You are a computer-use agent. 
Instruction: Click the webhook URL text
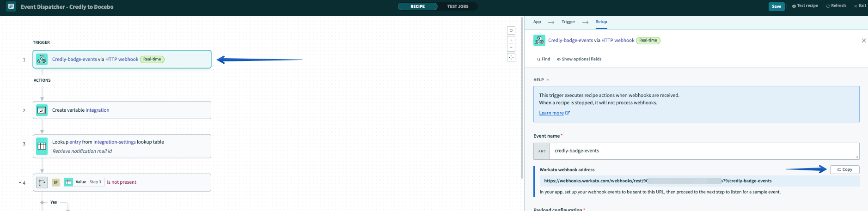pos(657,181)
